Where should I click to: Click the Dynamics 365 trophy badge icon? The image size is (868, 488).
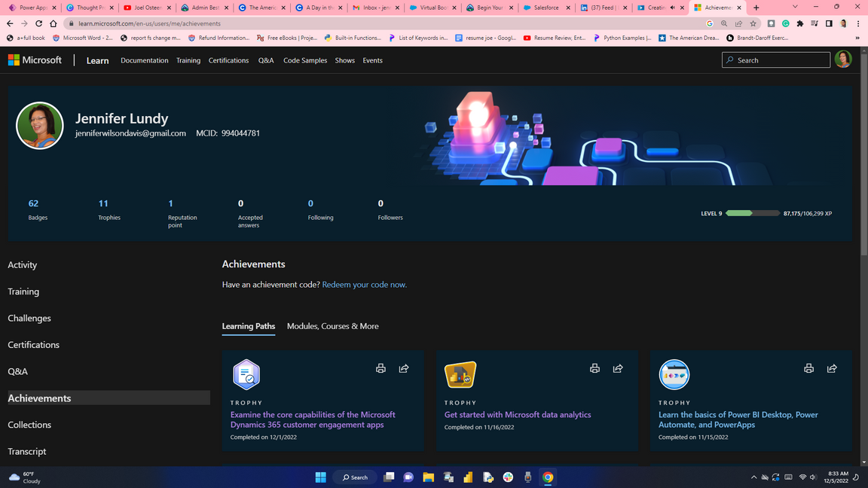[246, 374]
